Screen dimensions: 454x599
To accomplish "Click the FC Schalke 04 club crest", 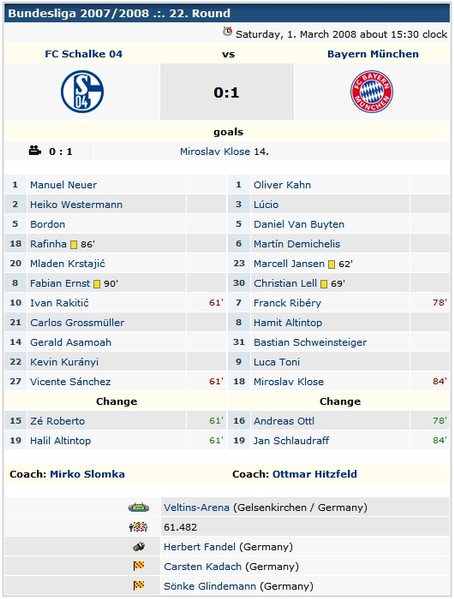I will coord(82,92).
